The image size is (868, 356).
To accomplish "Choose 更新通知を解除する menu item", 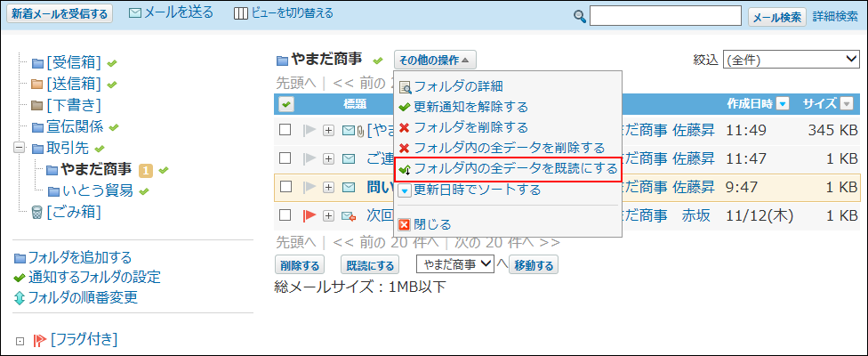I will click(x=471, y=106).
